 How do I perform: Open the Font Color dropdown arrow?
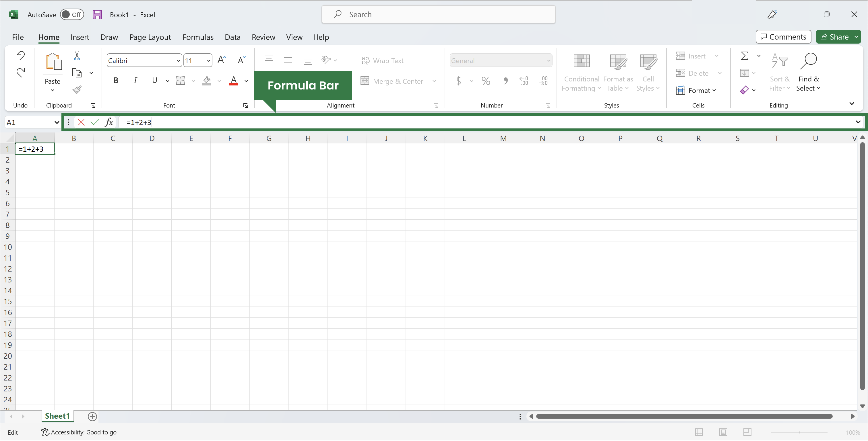coord(246,81)
